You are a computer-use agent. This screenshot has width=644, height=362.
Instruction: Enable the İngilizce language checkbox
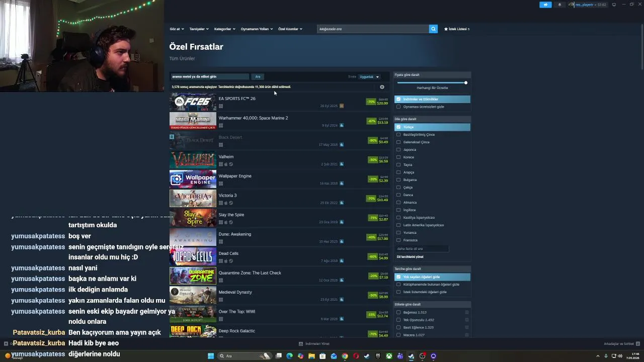[x=398, y=210]
